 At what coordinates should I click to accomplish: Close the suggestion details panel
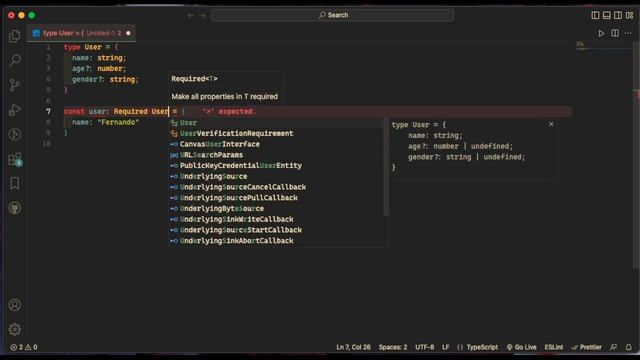pos(551,124)
